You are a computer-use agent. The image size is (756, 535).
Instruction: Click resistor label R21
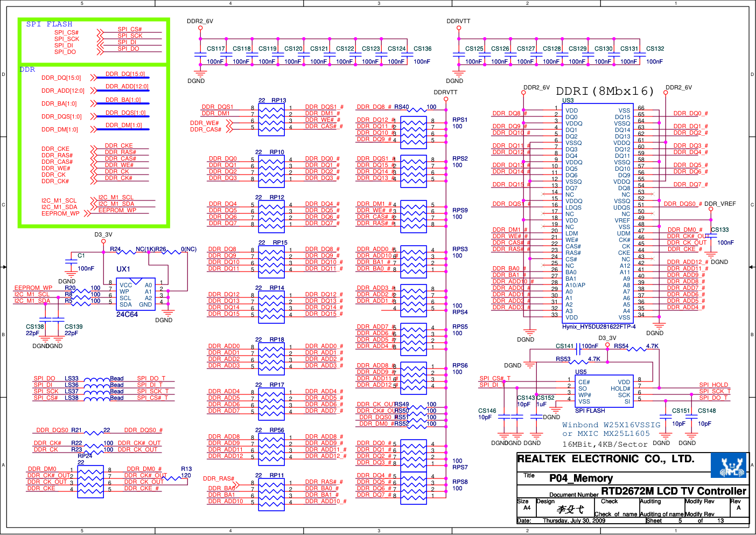[x=76, y=430]
